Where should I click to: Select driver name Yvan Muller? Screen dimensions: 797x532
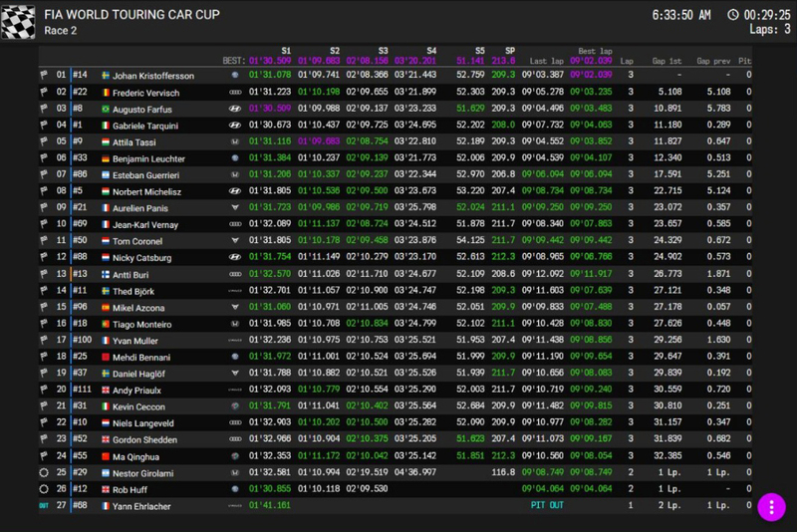coord(135,341)
